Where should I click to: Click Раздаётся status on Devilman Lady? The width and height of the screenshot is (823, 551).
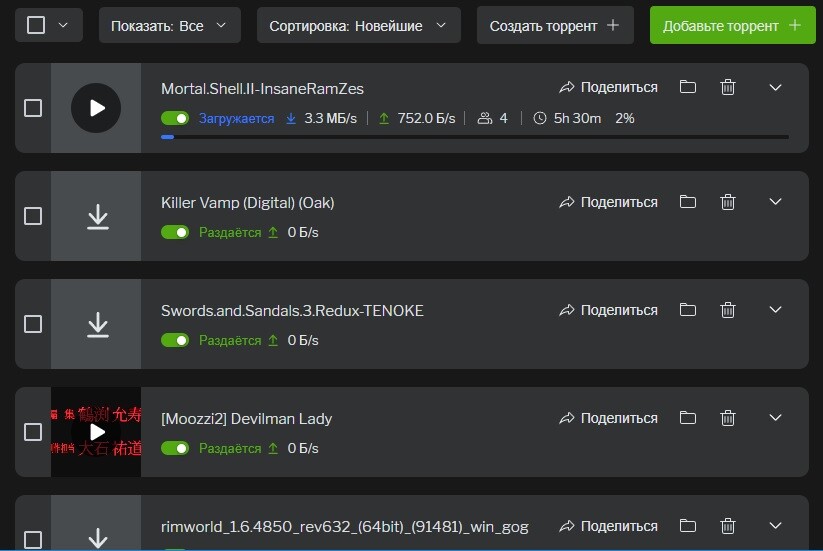click(x=230, y=449)
